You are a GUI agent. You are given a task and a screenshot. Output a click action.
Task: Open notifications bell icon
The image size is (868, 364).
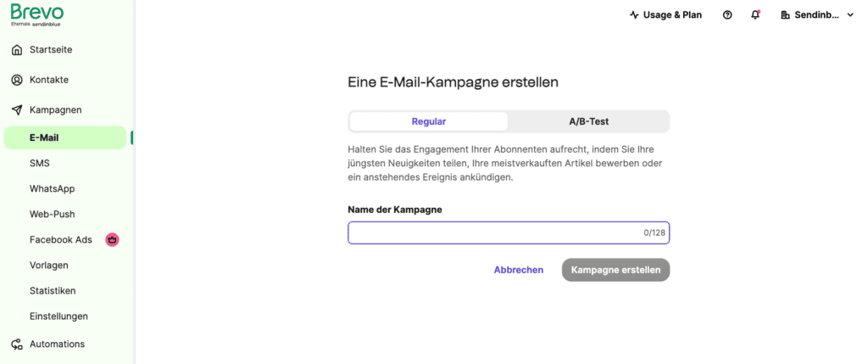(755, 15)
